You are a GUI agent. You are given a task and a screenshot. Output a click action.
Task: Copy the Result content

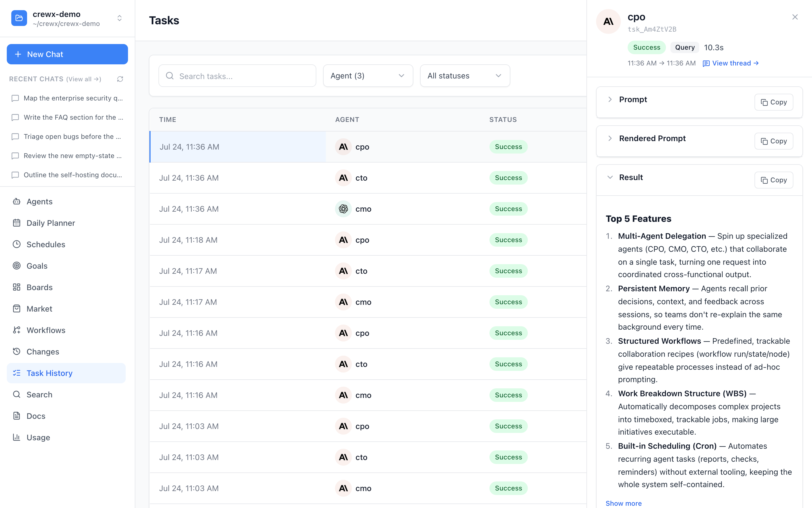coord(774,180)
